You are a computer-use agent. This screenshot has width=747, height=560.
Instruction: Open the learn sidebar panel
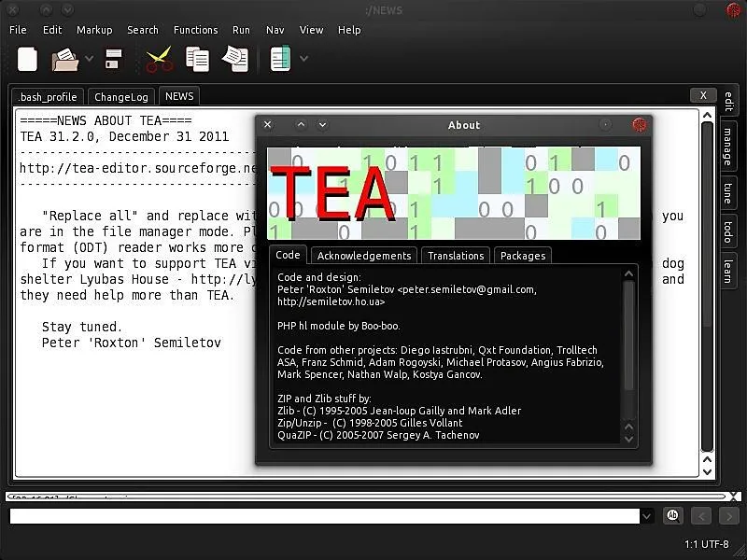pyautogui.click(x=726, y=271)
